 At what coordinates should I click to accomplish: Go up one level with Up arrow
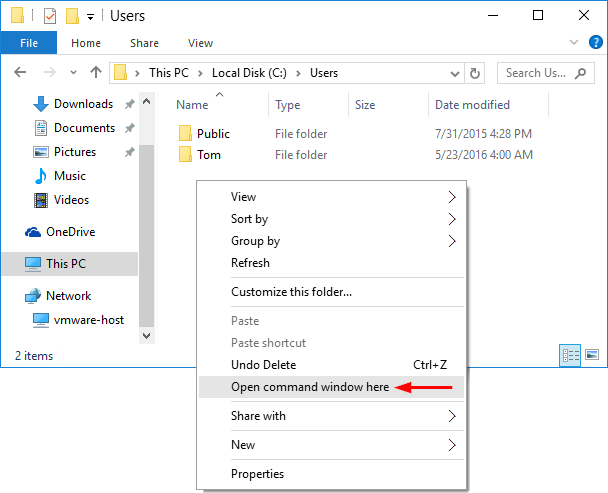(x=96, y=73)
